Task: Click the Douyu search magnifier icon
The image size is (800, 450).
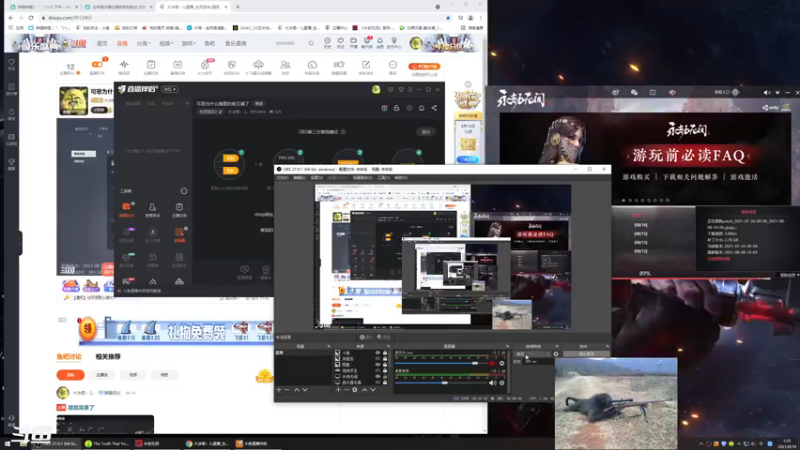Action: point(311,43)
